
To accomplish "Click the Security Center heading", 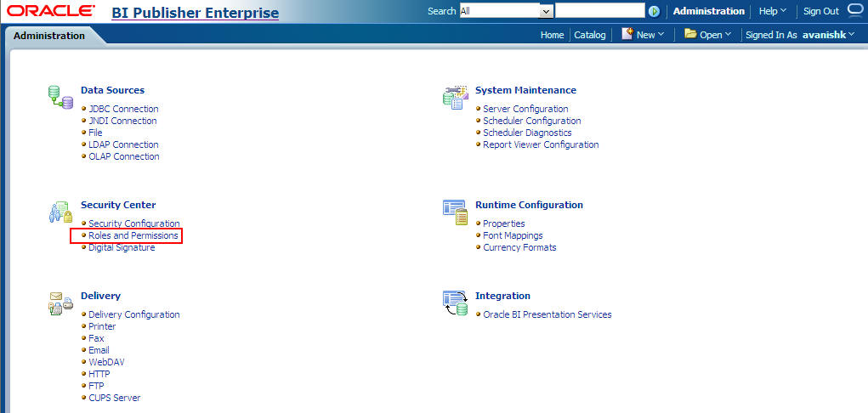I will point(118,205).
